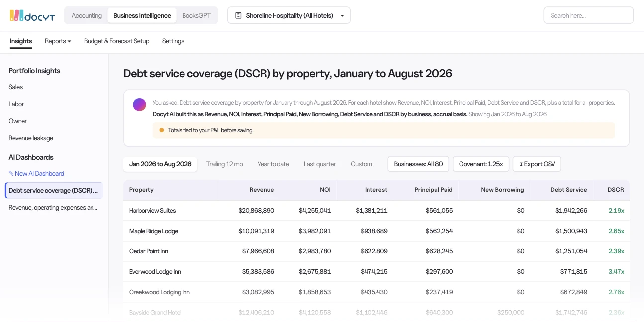The width and height of the screenshot is (644, 322).
Task: Click the 2.19x DSCR value
Action: coord(616,211)
